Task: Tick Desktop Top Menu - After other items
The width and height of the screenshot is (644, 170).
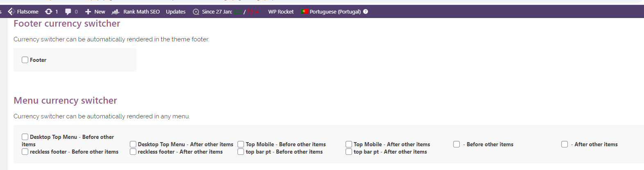Action: pyautogui.click(x=133, y=144)
